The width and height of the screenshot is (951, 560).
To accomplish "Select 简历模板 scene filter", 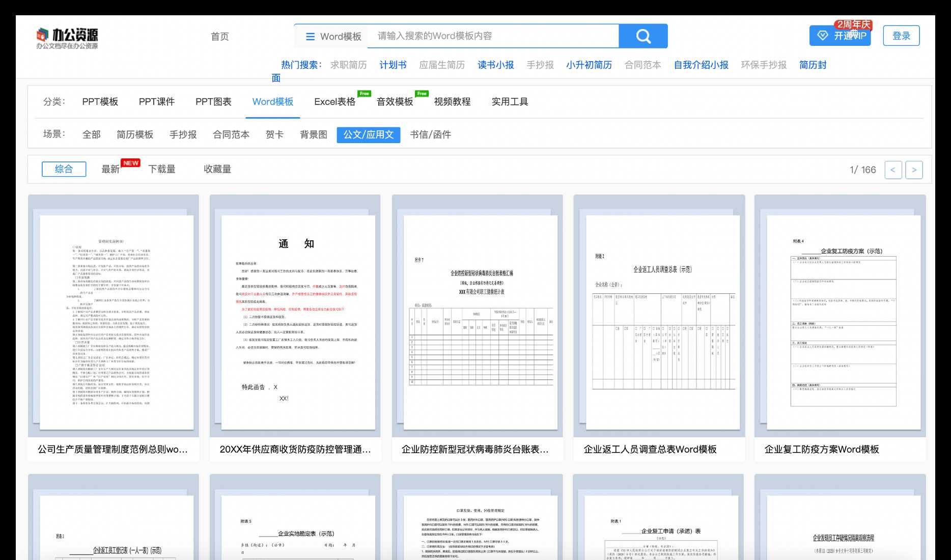I will tap(135, 134).
